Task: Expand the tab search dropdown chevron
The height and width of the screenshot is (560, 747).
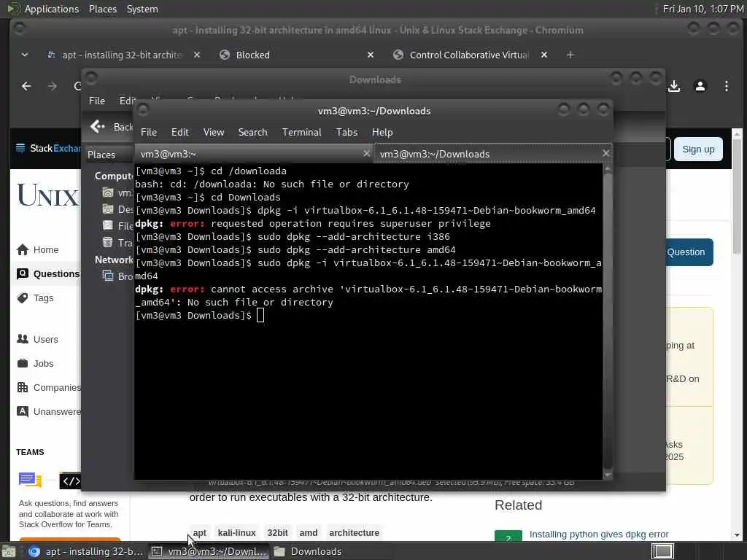Action: click(25, 55)
